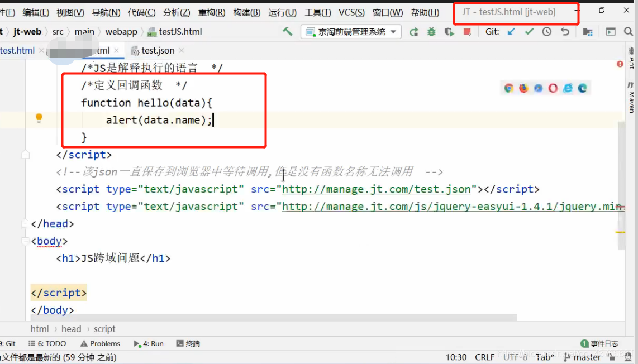Close the test.json tab
This screenshot has width=638, height=364.
pos(182,50)
